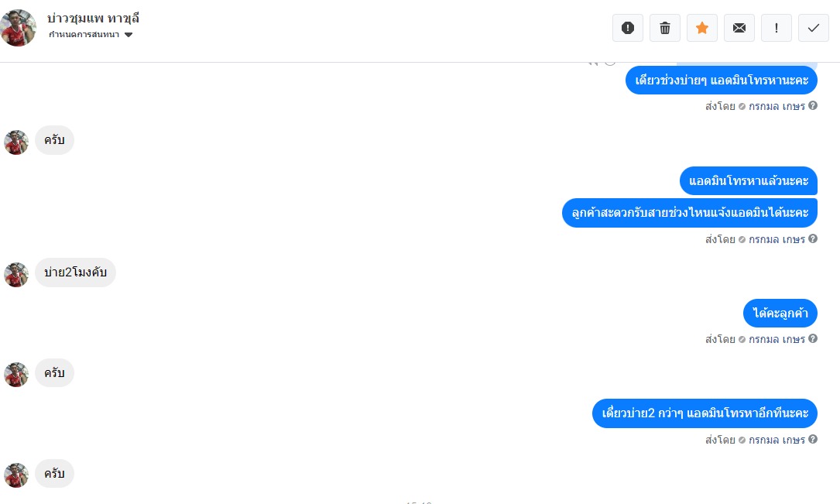This screenshot has height=504, width=840.
Task: Click the บ่าย2โมงคับ message bubble
Action: coord(76,273)
